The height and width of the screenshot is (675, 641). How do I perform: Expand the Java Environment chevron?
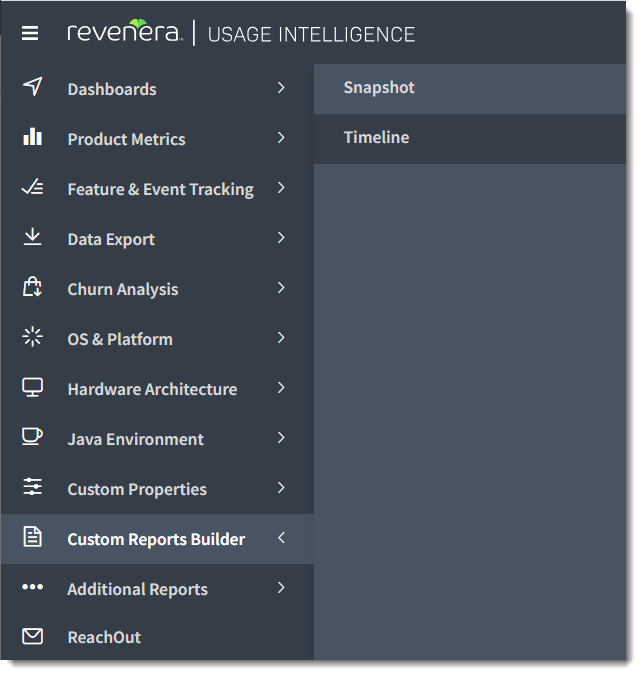(281, 438)
